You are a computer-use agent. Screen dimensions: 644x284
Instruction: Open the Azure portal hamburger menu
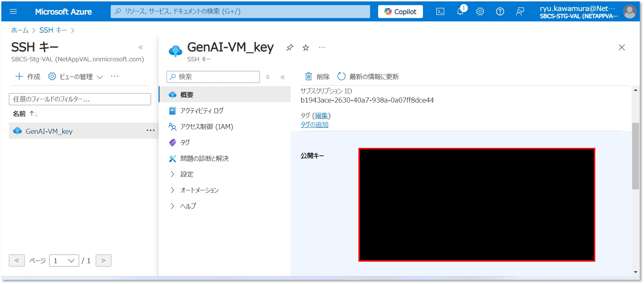[13, 11]
